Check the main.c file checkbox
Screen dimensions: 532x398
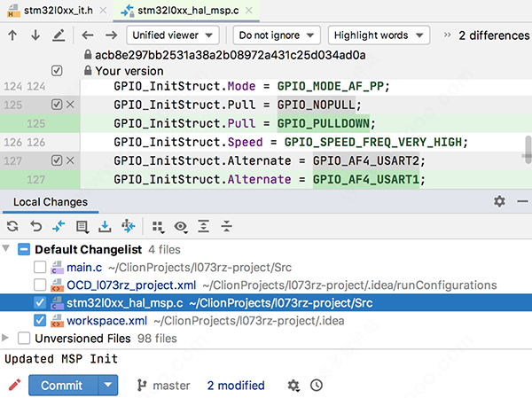coord(40,267)
